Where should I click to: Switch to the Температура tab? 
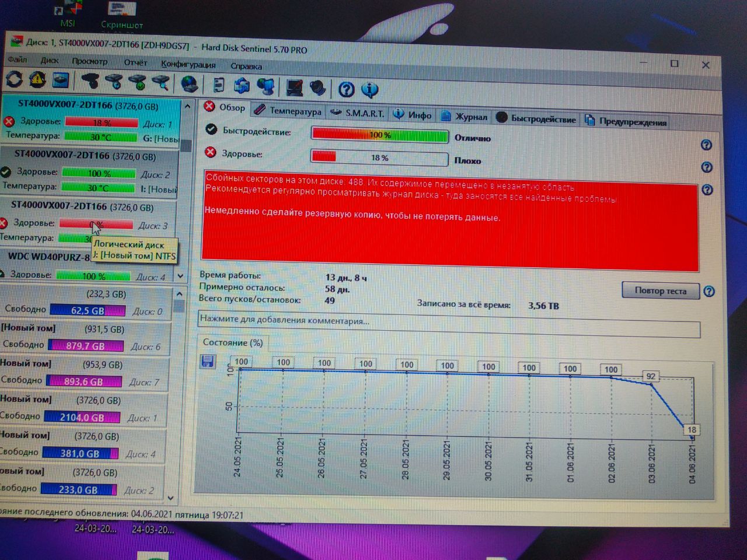coord(288,111)
